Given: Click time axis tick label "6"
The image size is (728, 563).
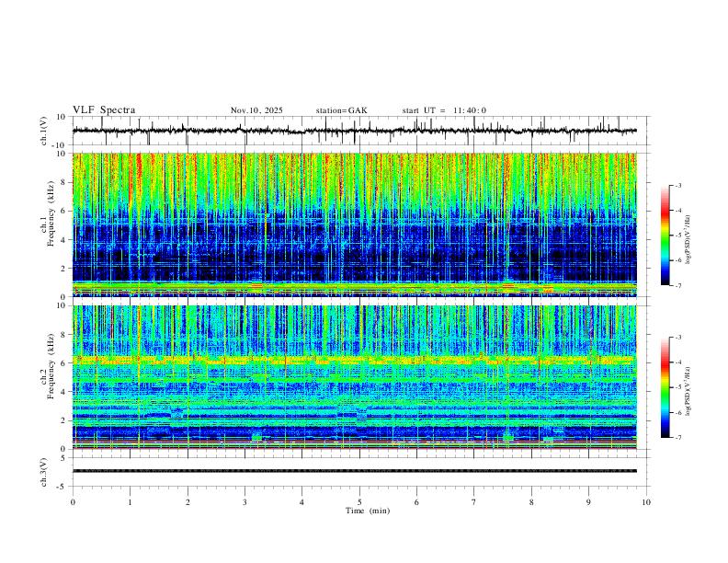Looking at the screenshot, I should click(417, 502).
